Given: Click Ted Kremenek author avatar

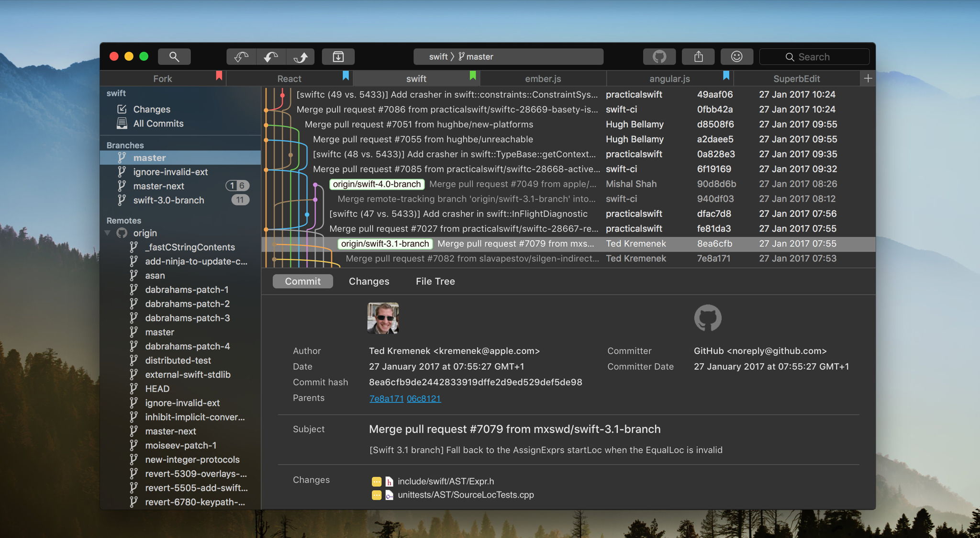Looking at the screenshot, I should coord(383,318).
